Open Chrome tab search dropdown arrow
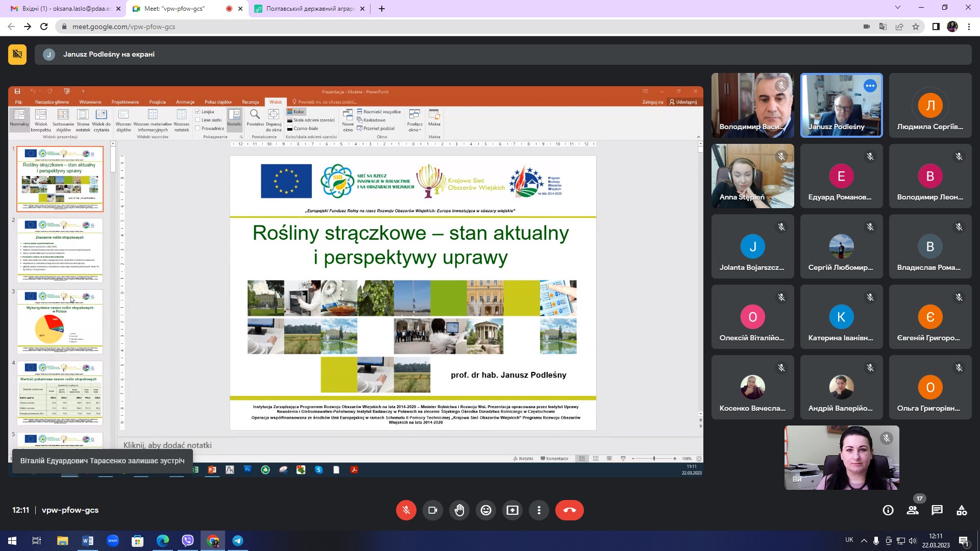This screenshot has width=980, height=551. 898,8
